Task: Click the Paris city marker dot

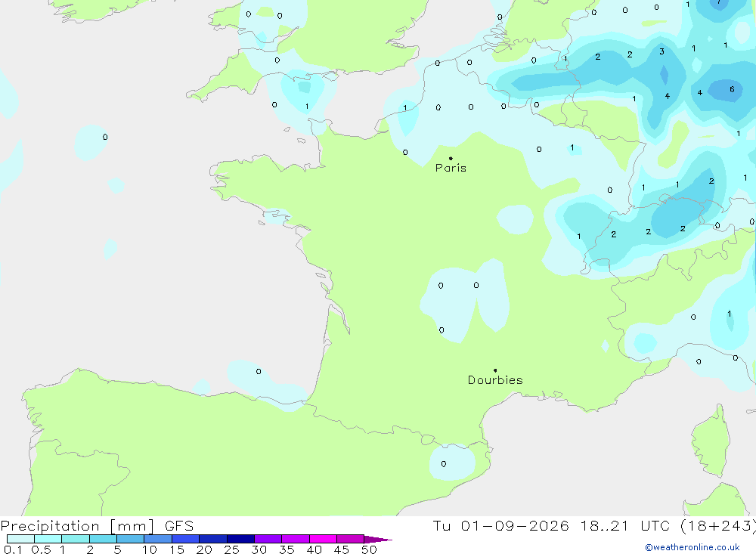Action: (x=451, y=158)
